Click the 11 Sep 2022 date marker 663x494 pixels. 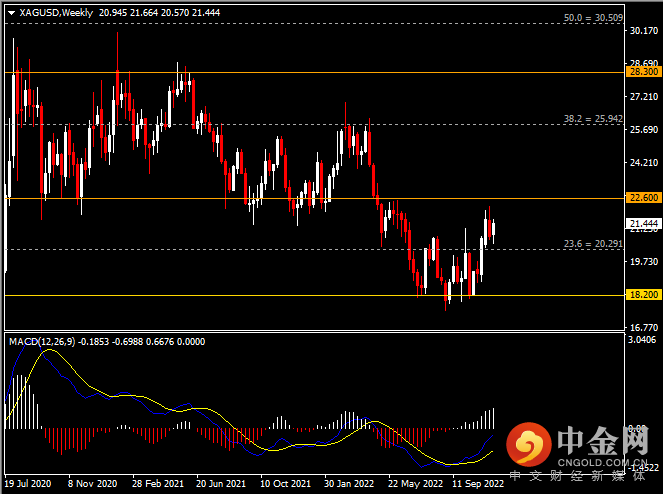pos(478,482)
